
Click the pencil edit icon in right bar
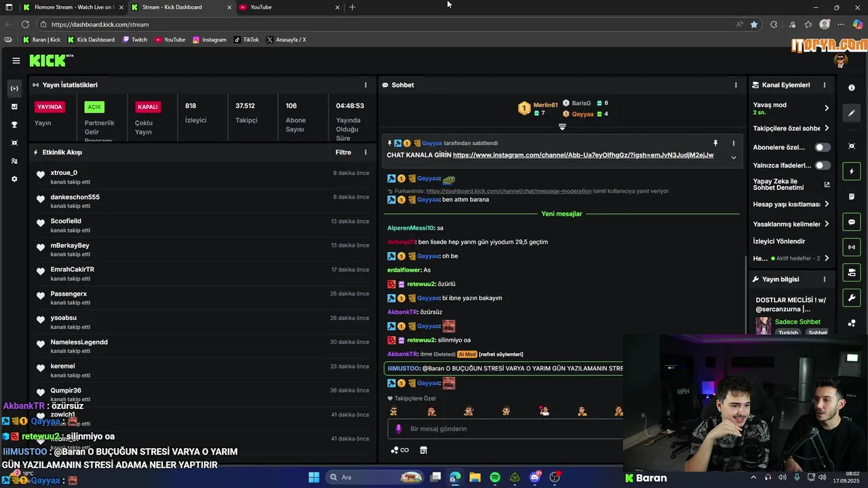(x=852, y=113)
